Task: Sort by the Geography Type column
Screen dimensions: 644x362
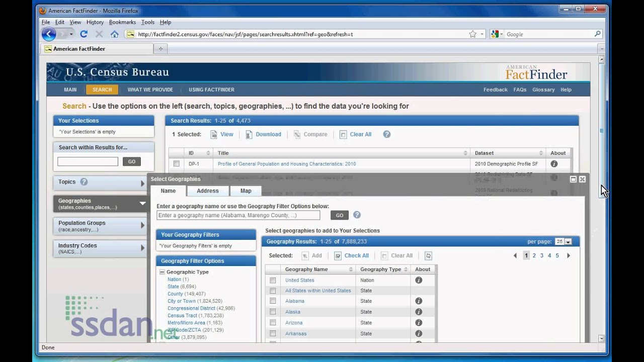Action: [x=383, y=269]
